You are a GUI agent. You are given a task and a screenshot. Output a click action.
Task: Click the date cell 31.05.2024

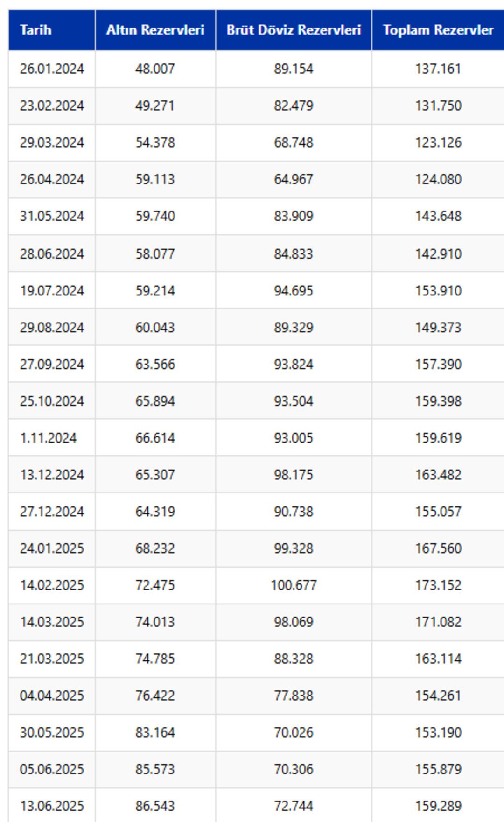pyautogui.click(x=52, y=216)
